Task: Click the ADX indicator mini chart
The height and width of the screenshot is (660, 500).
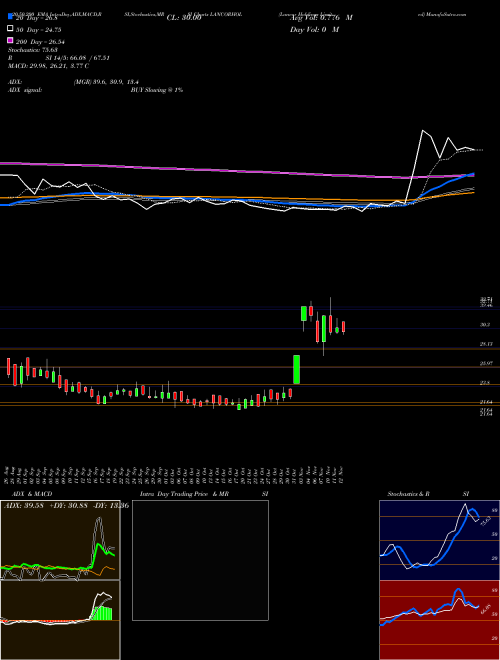Action: click(x=60, y=540)
